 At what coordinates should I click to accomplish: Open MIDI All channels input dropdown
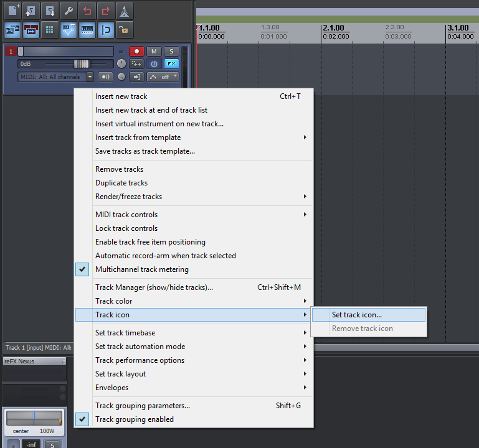pos(90,77)
